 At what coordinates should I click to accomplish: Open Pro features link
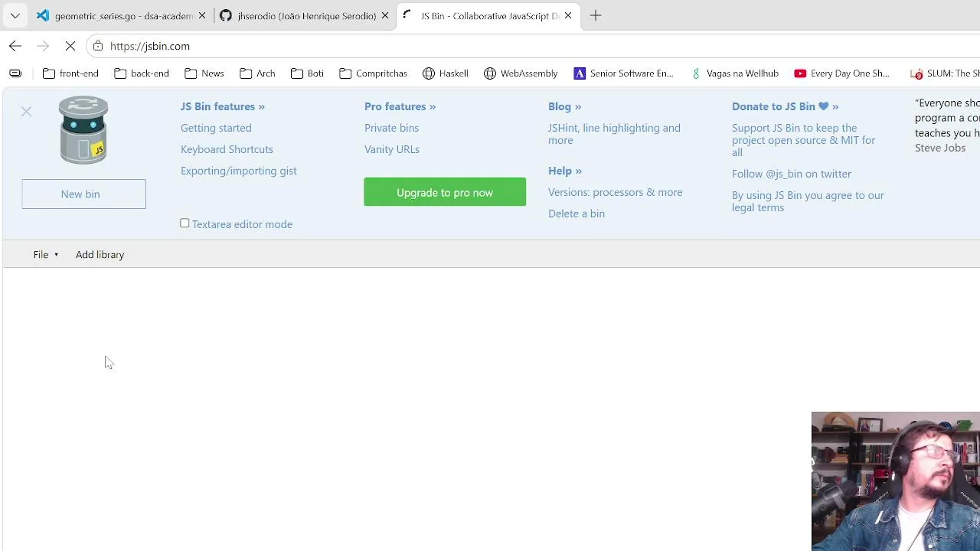point(400,106)
